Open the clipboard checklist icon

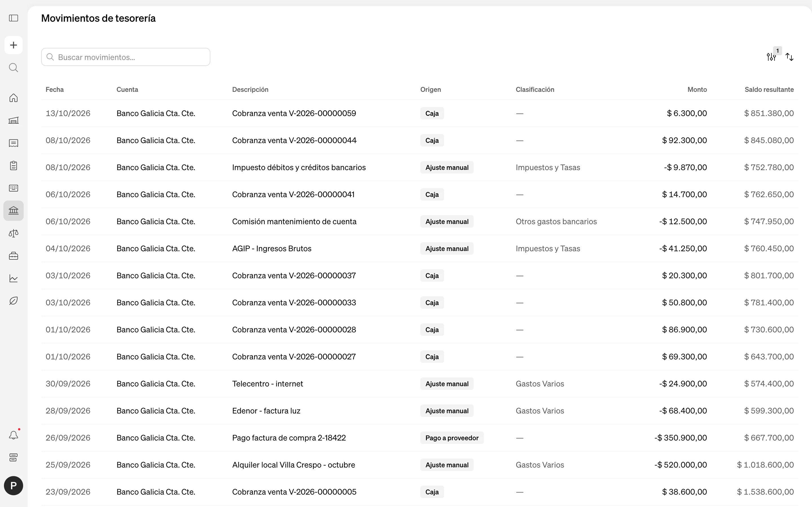(14, 166)
